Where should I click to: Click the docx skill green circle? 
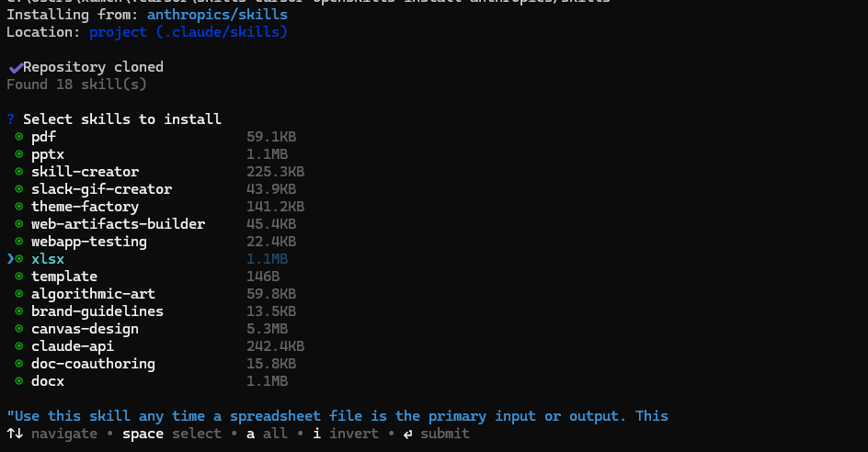click(19, 381)
